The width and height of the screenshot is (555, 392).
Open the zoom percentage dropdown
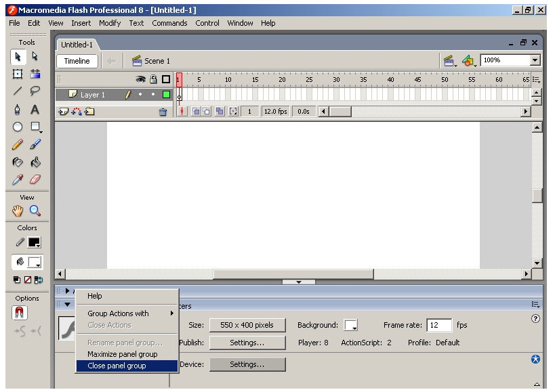(535, 60)
